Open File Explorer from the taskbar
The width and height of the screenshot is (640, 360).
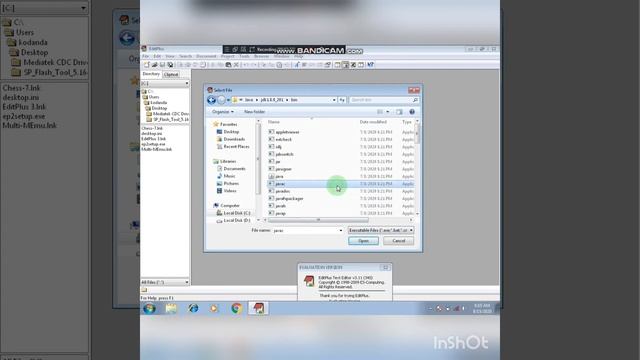point(171,308)
